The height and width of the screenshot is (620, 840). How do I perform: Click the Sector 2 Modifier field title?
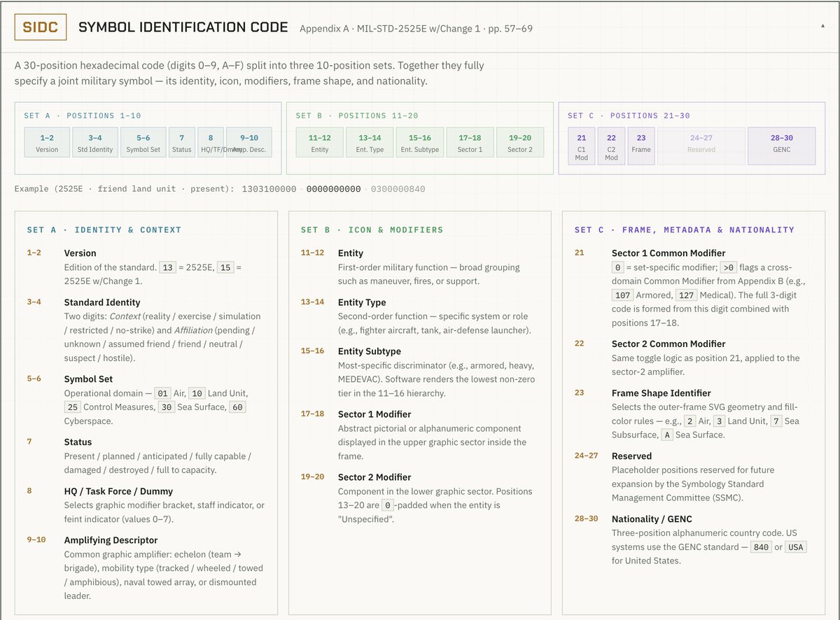[x=374, y=477]
